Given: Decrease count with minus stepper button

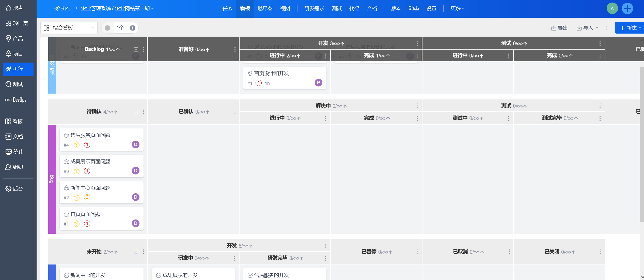Looking at the screenshot, I should click(107, 28).
